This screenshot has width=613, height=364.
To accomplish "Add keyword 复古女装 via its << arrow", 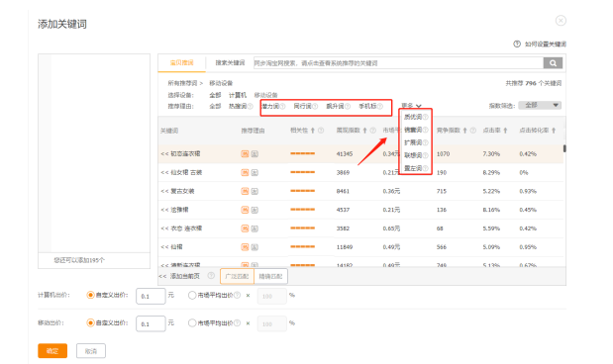I will (x=164, y=191).
